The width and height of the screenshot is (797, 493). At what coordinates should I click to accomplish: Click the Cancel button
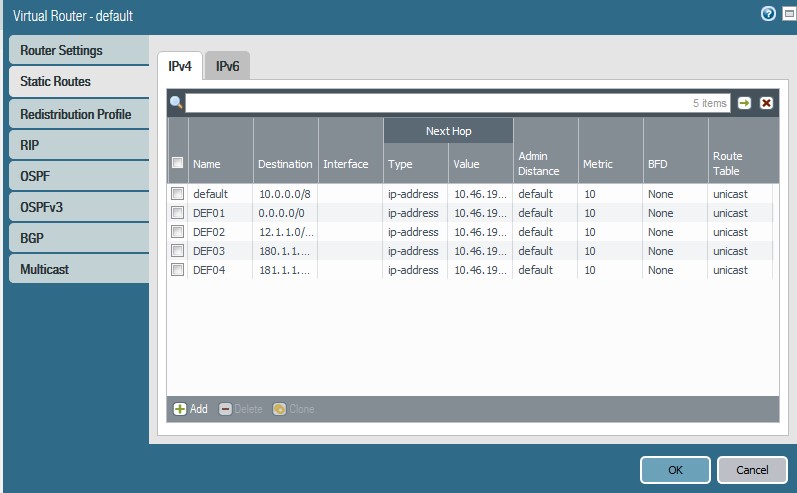pyautogui.click(x=752, y=470)
